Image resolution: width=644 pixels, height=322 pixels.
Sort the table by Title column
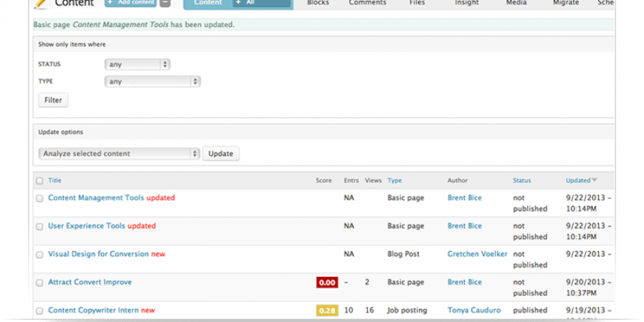[x=54, y=180]
